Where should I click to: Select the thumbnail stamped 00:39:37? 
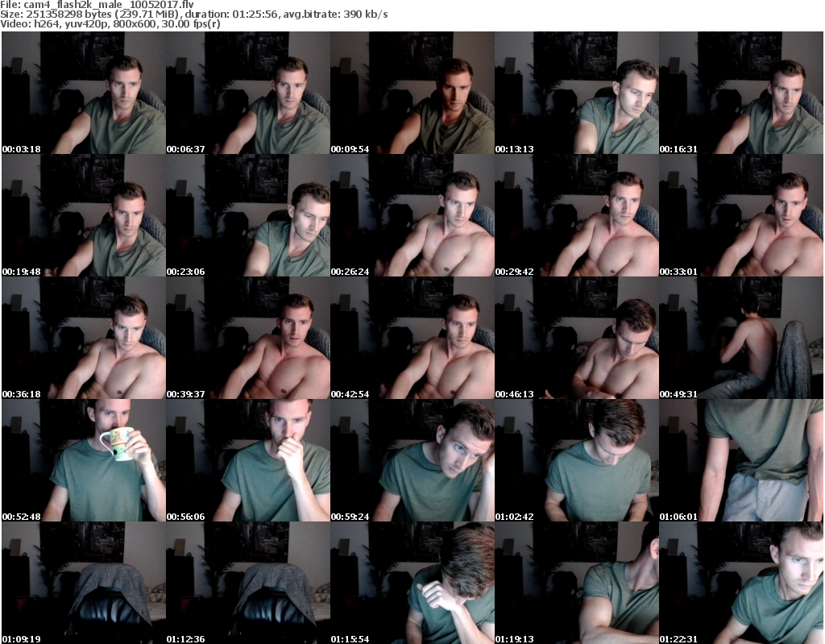[248, 338]
